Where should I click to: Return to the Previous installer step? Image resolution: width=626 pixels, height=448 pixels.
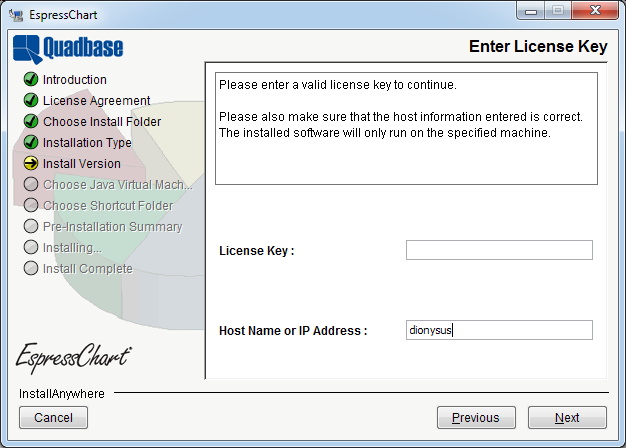coord(476,418)
